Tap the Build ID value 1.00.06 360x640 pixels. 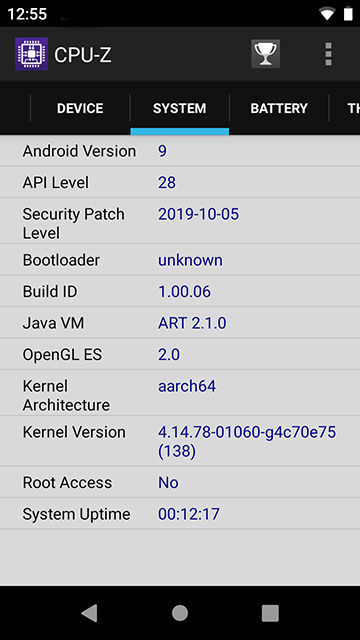pos(184,291)
